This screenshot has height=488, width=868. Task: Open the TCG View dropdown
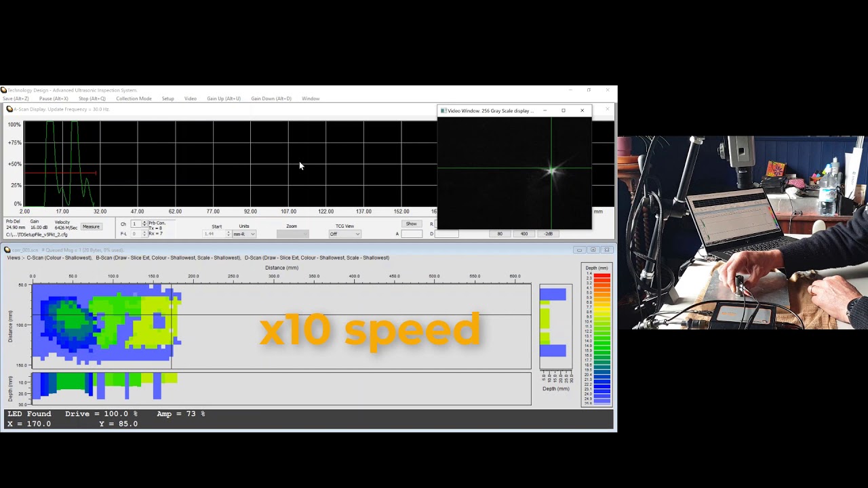(344, 234)
